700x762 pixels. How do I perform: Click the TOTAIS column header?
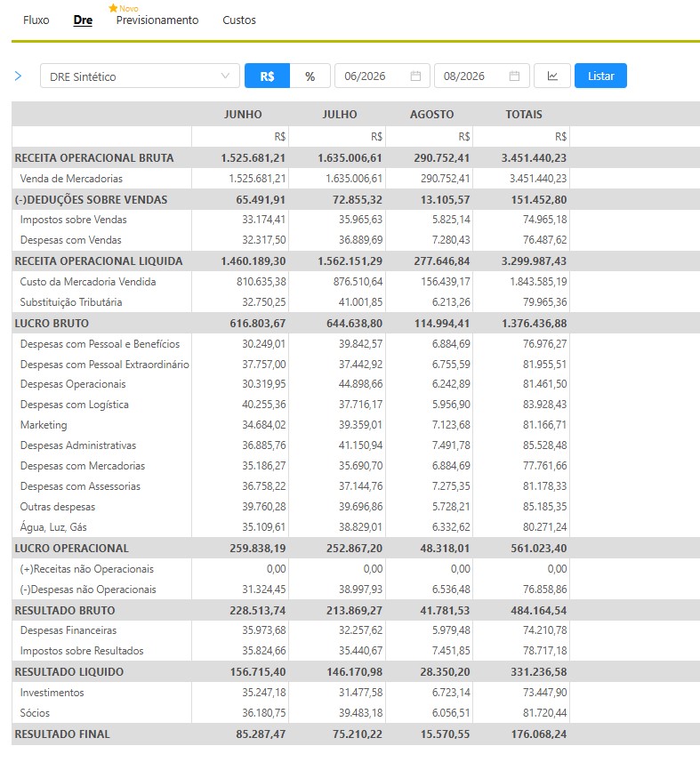point(524,114)
